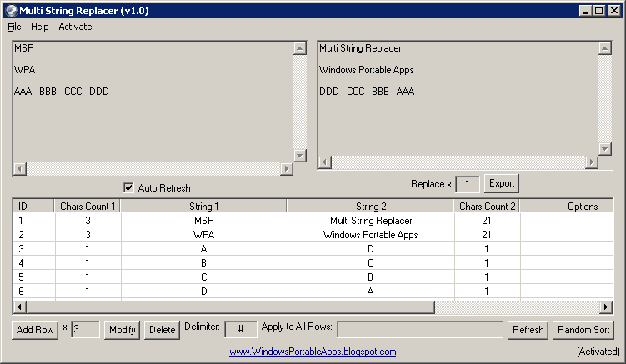Click the String 1 column header
626x364 pixels.
pyautogui.click(x=204, y=207)
